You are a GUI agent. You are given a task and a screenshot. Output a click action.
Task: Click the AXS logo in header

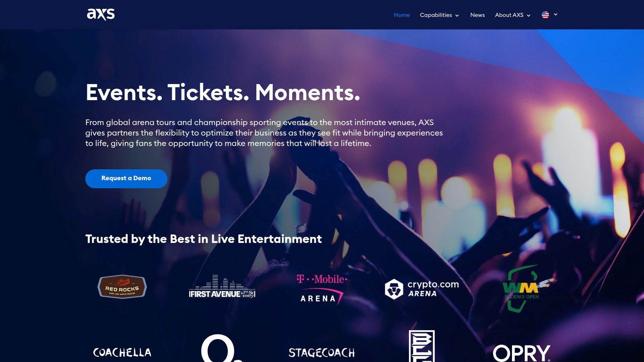[101, 14]
